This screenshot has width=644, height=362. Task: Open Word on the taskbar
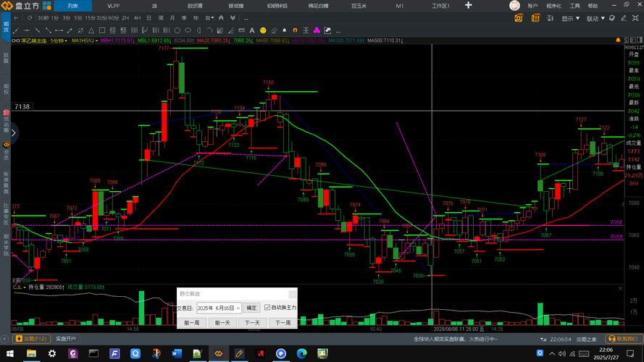click(x=177, y=353)
